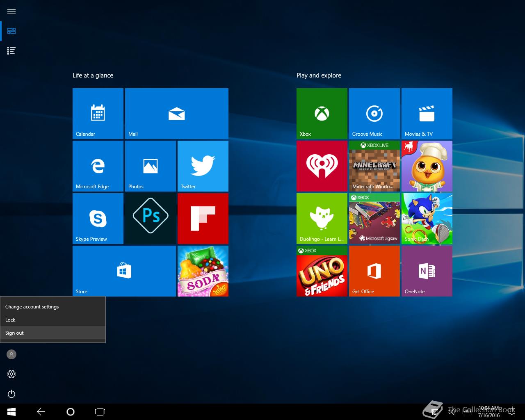The image size is (525, 420).
Task: Open the chick chef game tile
Action: point(427,166)
